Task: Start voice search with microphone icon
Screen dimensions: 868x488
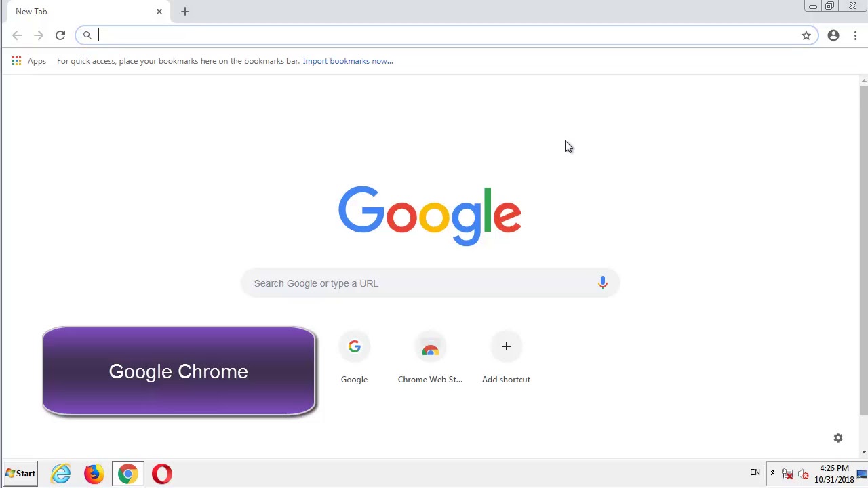Action: click(x=603, y=283)
